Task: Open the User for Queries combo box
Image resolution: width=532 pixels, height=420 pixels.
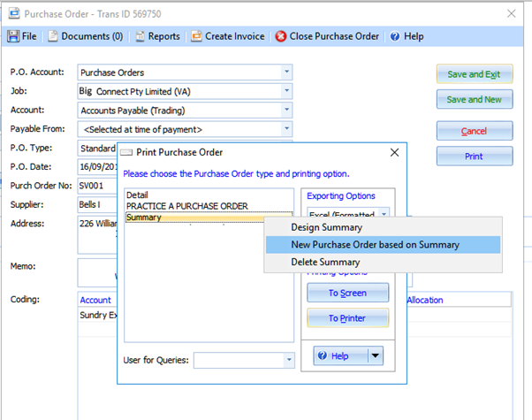Action: 288,360
